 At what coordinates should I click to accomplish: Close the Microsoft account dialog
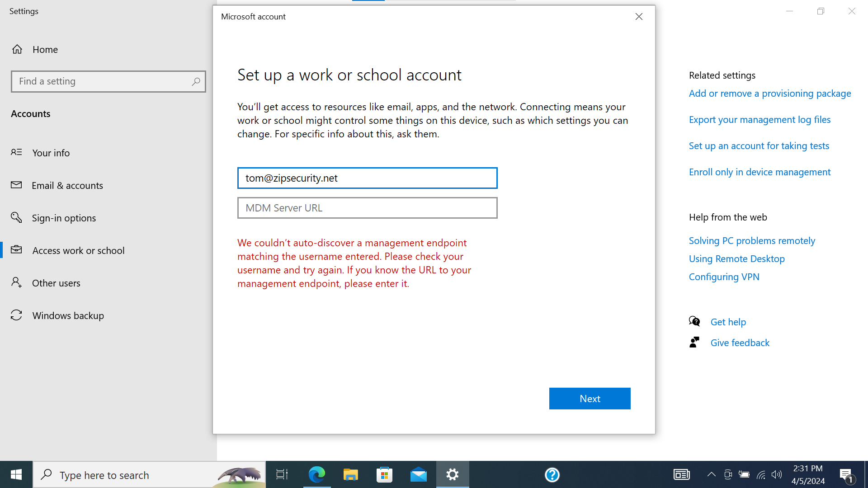[639, 17]
